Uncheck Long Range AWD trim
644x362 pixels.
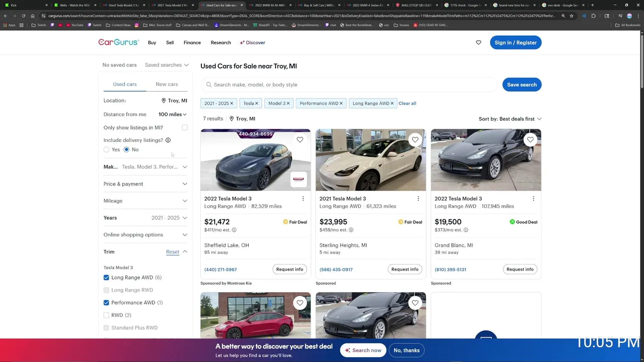(106, 278)
